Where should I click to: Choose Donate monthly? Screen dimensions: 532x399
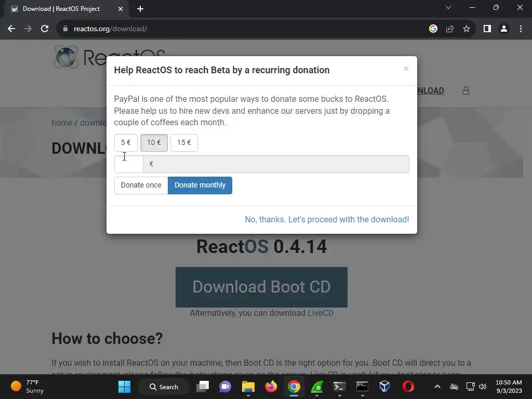(200, 185)
